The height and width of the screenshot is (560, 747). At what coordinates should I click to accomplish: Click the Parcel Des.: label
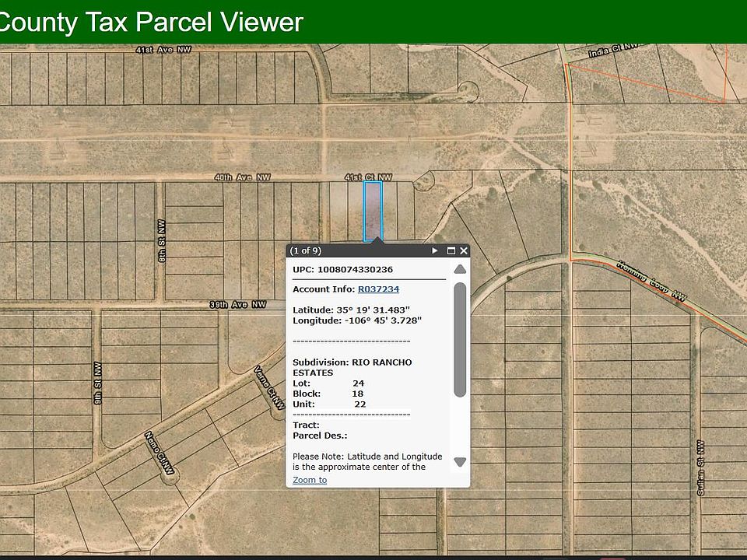320,436
